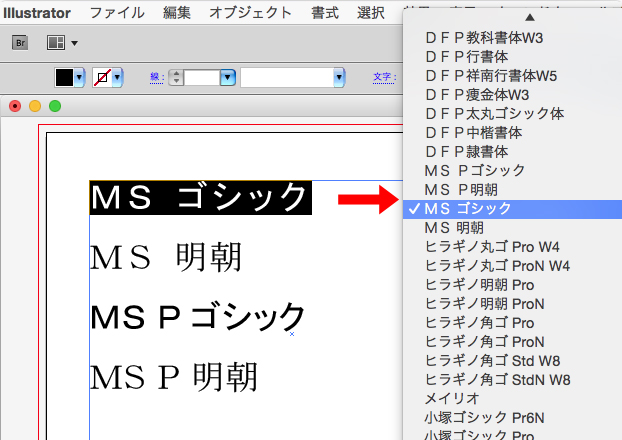Click the red close button of document window
This screenshot has width=622, height=440.
point(15,106)
